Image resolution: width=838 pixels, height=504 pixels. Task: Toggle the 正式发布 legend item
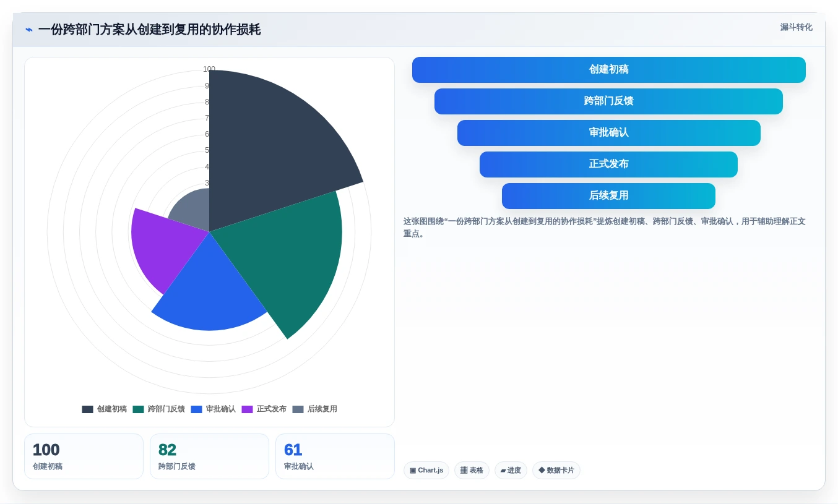(x=264, y=409)
